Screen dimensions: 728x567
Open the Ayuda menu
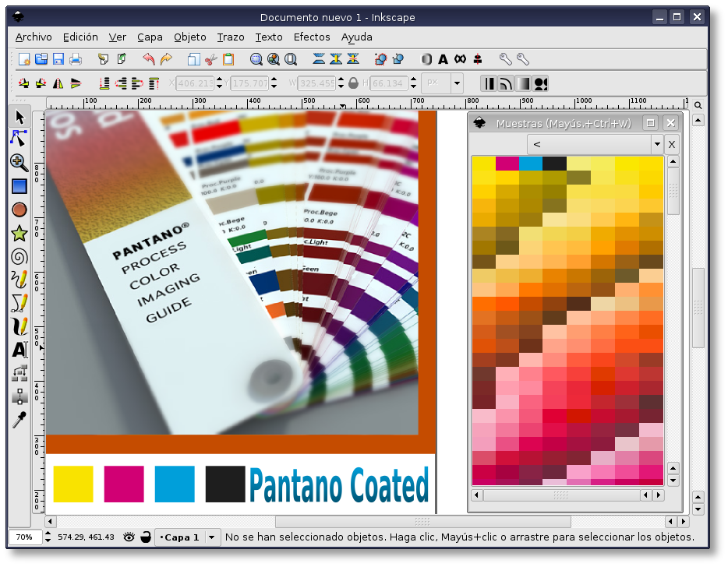coord(356,37)
